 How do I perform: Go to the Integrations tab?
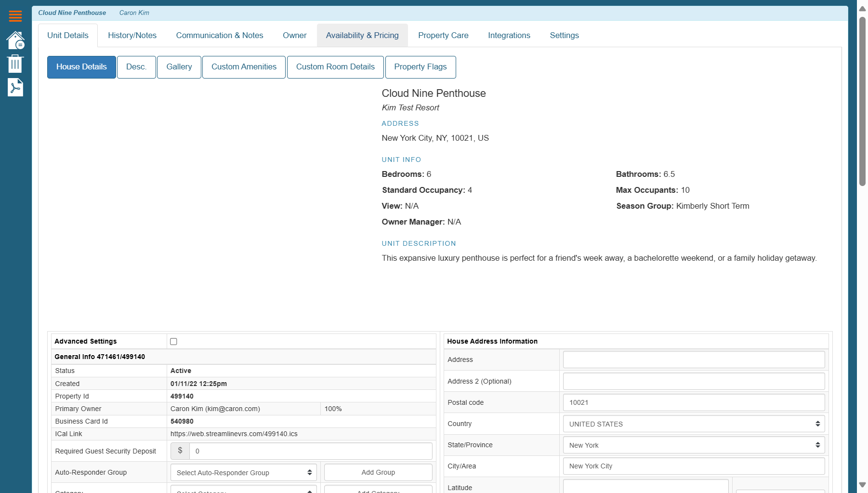[x=509, y=35]
